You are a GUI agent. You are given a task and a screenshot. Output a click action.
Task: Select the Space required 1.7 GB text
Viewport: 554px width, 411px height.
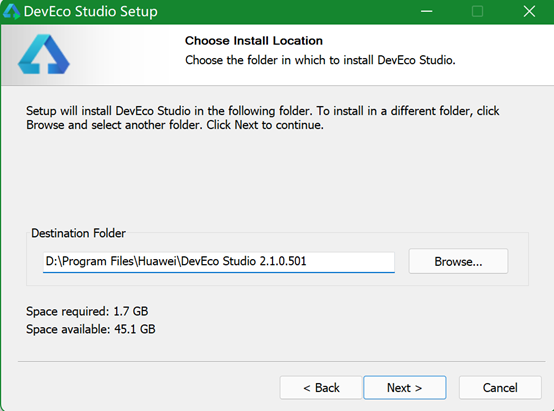pyautogui.click(x=87, y=311)
